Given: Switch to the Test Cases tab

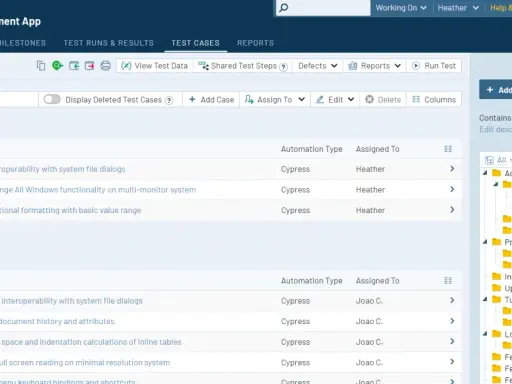Looking at the screenshot, I should coord(195,43).
